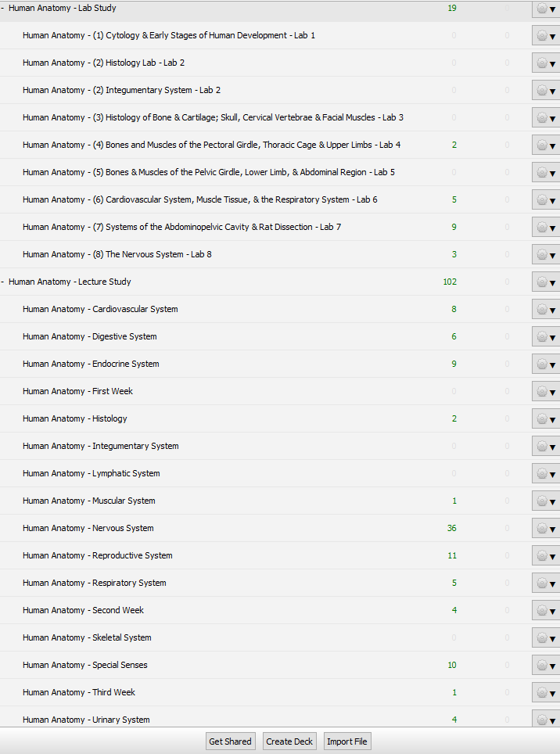Click gear icon for Cardiovascular System deck

point(546,310)
